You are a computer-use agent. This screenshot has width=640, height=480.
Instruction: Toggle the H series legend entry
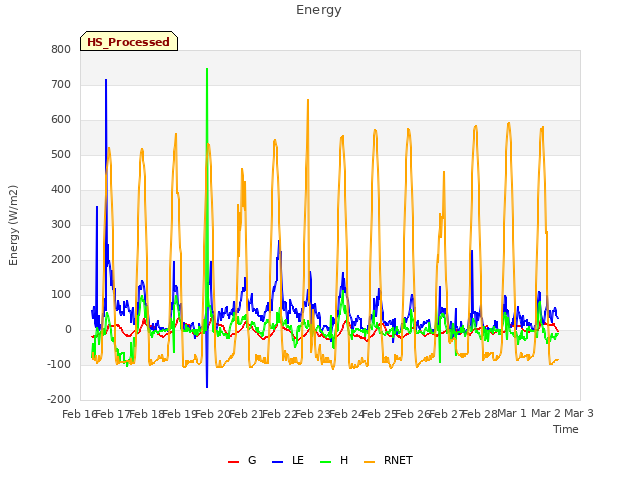pos(334,460)
